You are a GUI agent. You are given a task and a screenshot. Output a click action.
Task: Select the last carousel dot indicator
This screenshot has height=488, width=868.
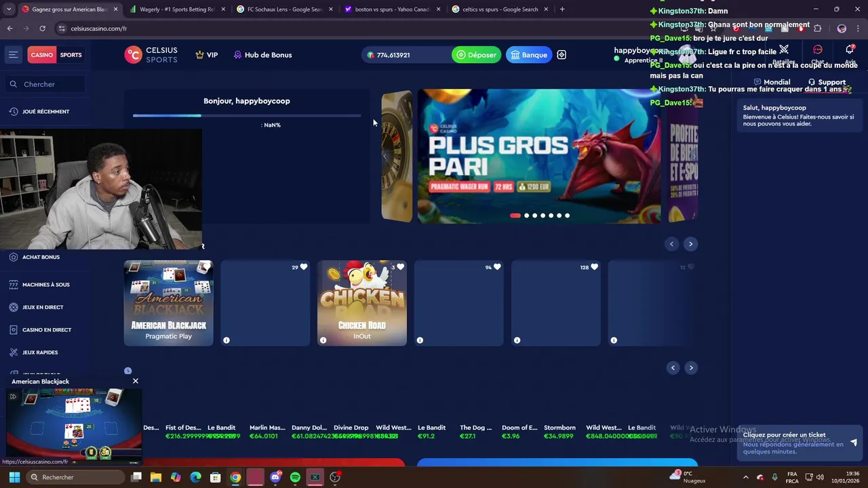point(567,216)
